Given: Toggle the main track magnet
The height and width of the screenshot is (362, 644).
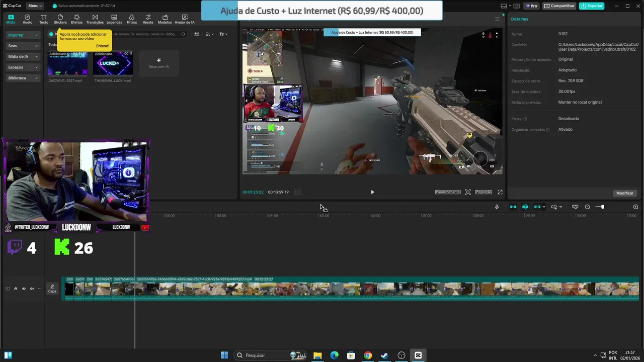Looking at the screenshot, I should (x=513, y=207).
